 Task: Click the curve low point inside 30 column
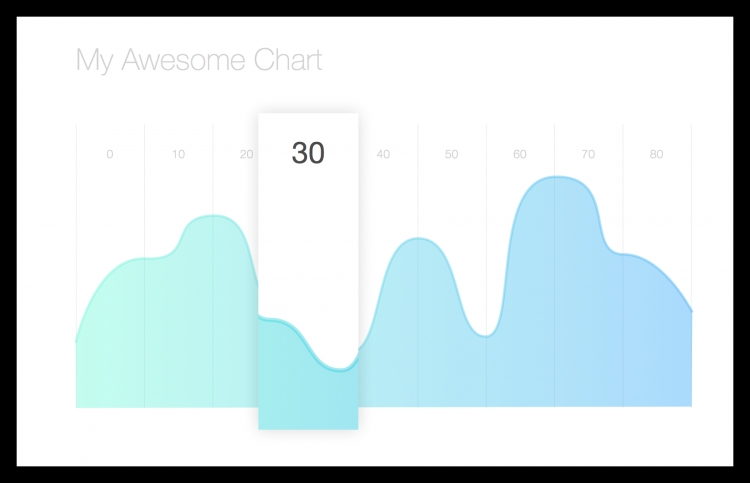pos(340,370)
